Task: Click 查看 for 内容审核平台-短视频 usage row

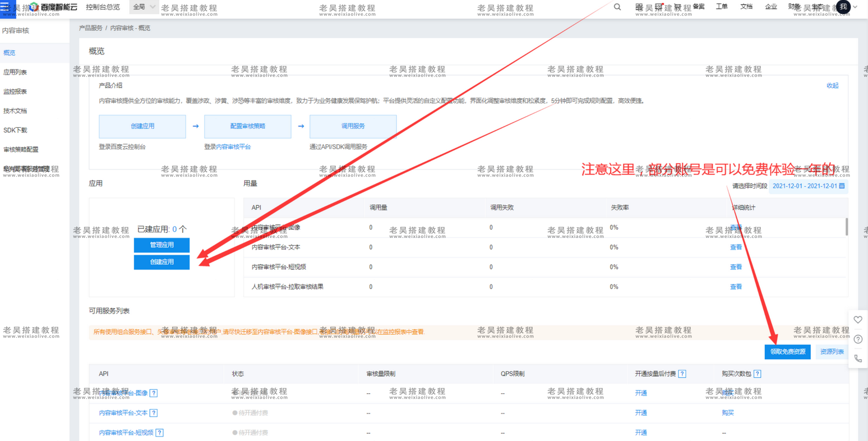Action: [x=736, y=267]
